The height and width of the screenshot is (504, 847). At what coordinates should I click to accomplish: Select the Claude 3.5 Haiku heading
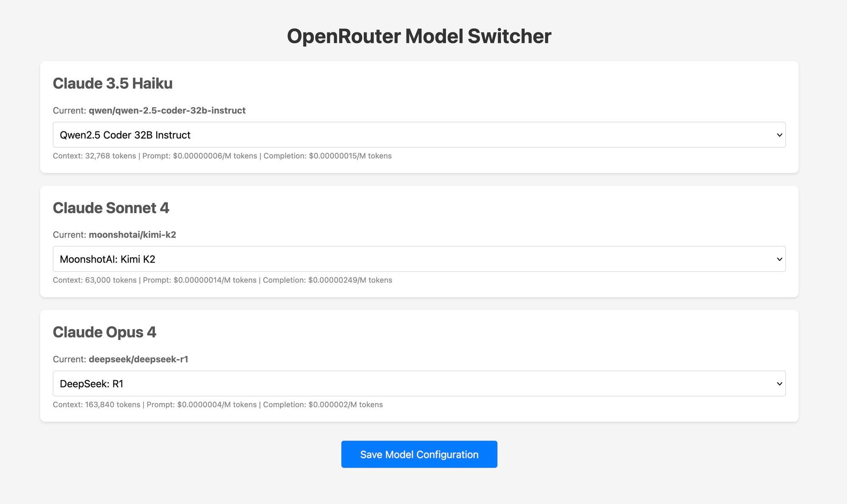pos(113,83)
